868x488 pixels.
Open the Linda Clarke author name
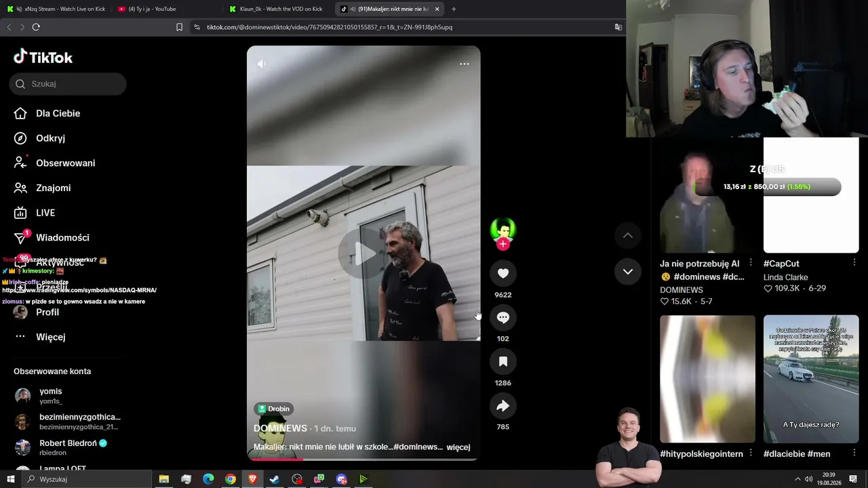click(786, 277)
